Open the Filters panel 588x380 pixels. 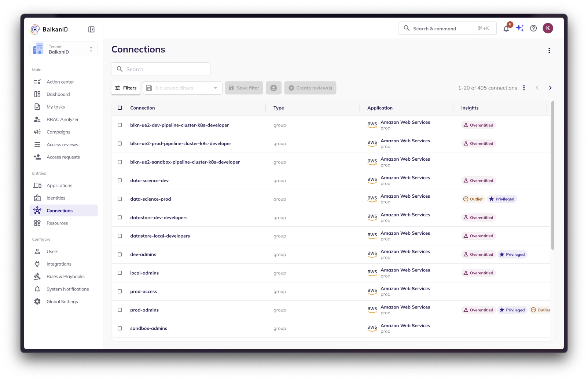pos(126,88)
